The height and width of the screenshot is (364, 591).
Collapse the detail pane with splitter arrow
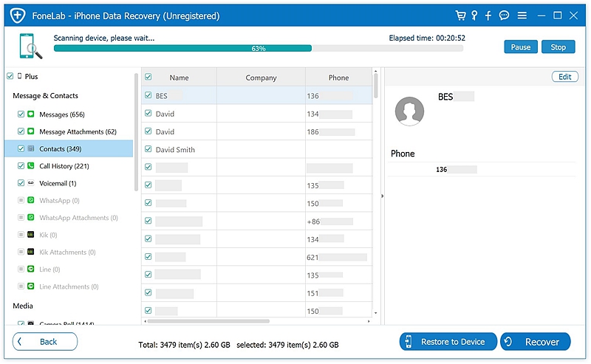382,196
